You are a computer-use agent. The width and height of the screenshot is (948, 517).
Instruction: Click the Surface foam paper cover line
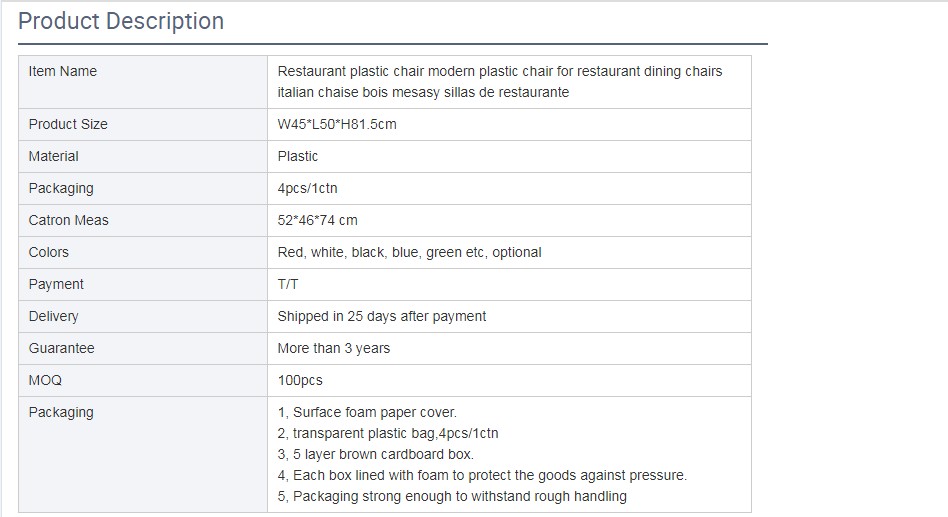367,412
